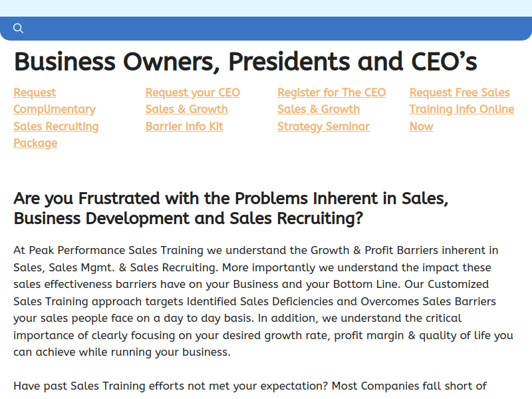532x399 pixels.
Task: Click the blue navigation bar
Action: pyautogui.click(x=266, y=29)
